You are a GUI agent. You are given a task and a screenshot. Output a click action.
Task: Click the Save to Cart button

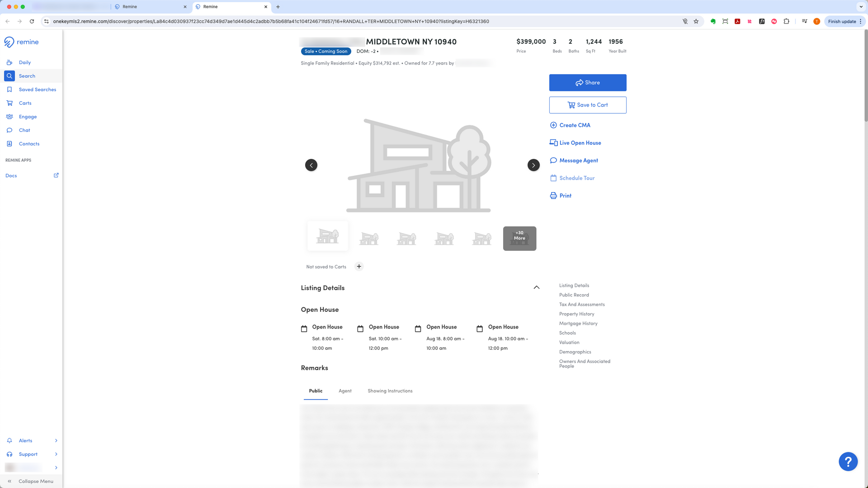[x=588, y=105]
